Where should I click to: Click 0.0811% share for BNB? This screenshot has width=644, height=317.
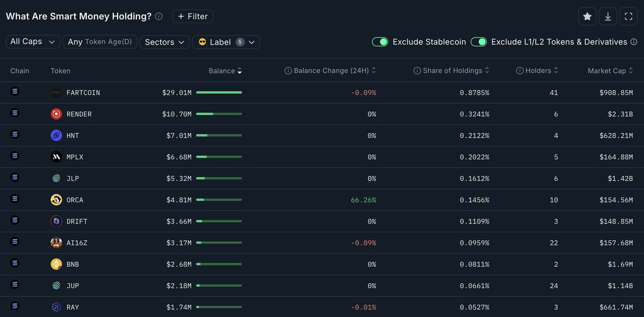coord(474,264)
